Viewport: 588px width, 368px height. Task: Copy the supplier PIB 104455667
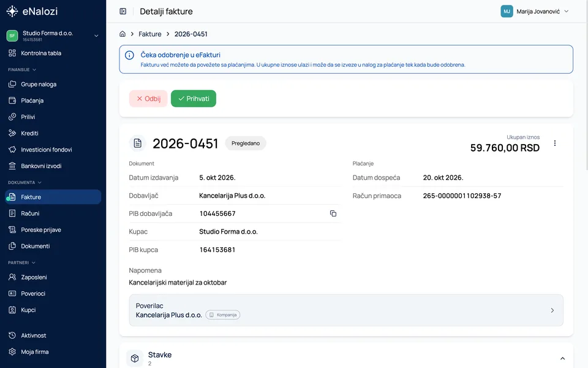pyautogui.click(x=333, y=213)
